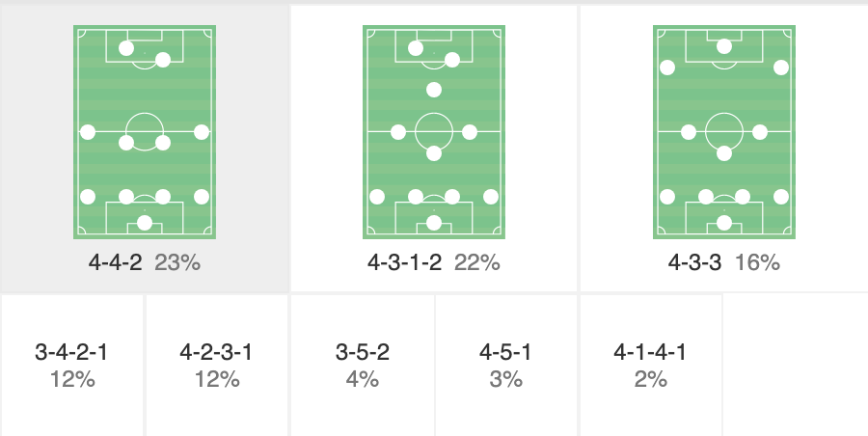The image size is (868, 436).
Task: Select the 4-3-3 formation pitch diagram
Action: pyautogui.click(x=724, y=132)
